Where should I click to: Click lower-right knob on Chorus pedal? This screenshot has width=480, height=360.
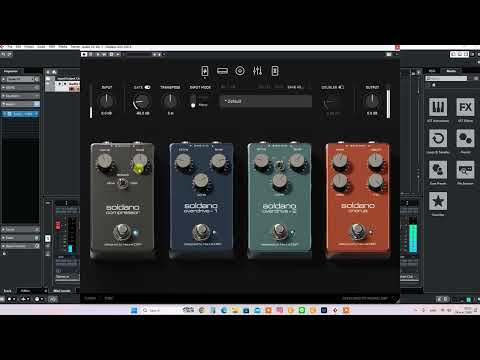(375, 181)
